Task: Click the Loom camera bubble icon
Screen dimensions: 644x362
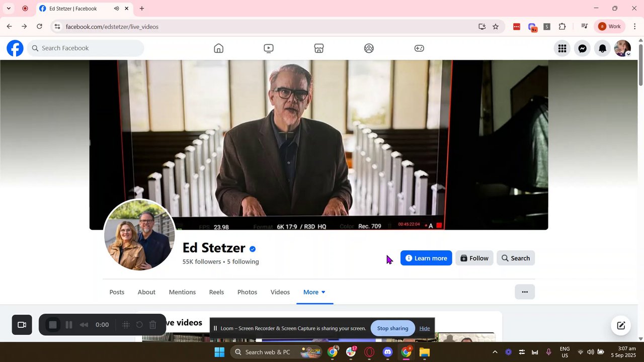Action: point(22,325)
